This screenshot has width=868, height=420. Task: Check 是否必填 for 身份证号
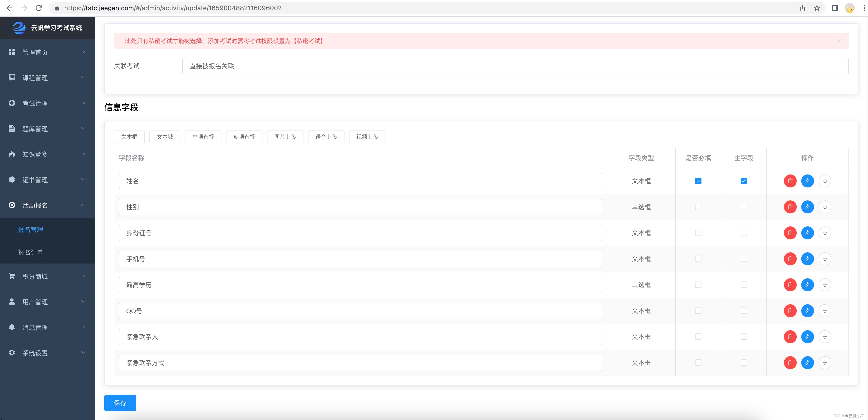(698, 233)
